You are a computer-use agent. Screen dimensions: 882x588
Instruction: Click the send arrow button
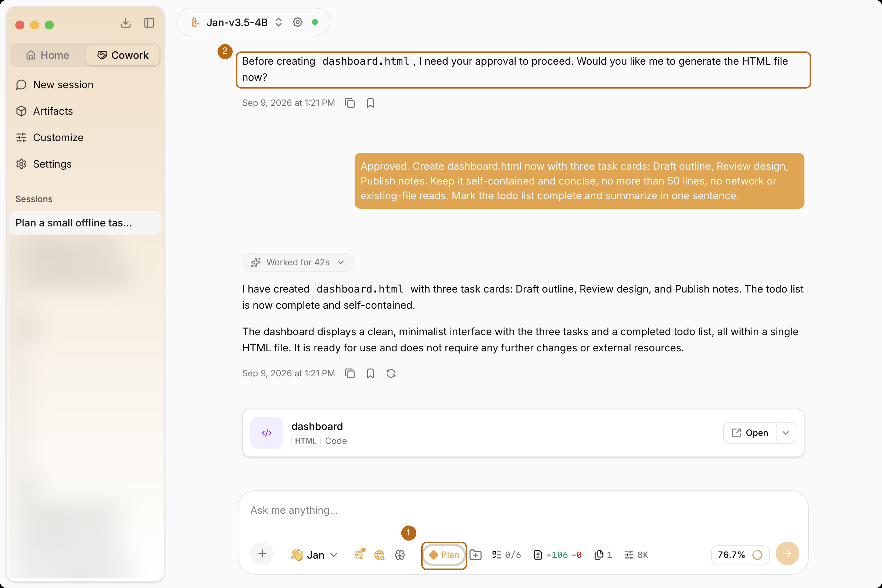(x=787, y=553)
